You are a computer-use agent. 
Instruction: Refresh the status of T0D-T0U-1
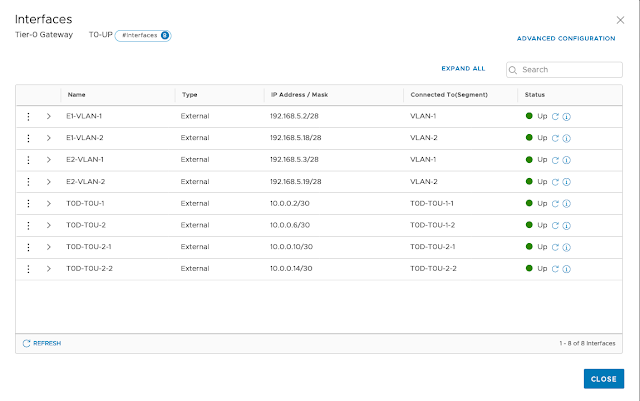556,203
